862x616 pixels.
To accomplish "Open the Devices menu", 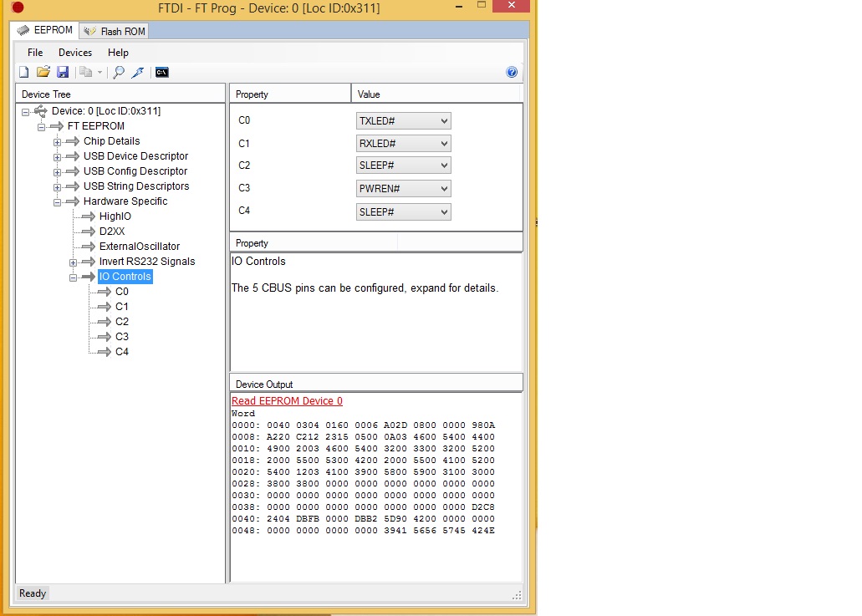I will (x=75, y=52).
